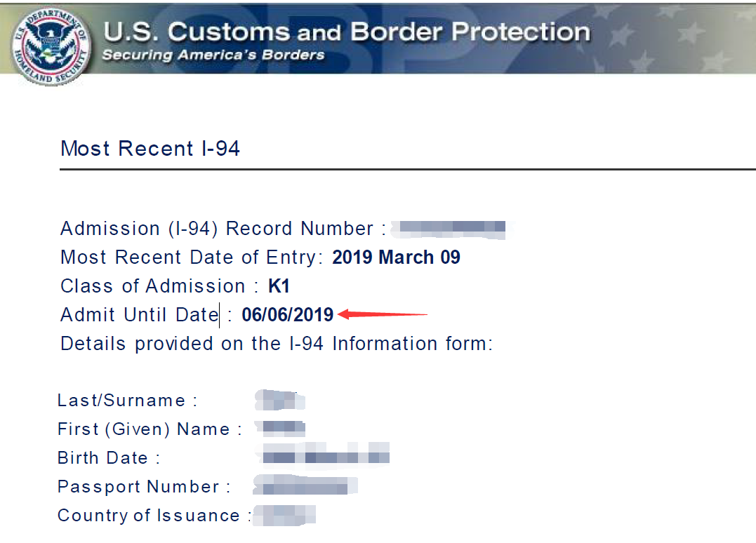The width and height of the screenshot is (756, 543).
Task: Click the blurred First (Given) Name value
Action: tap(280, 428)
